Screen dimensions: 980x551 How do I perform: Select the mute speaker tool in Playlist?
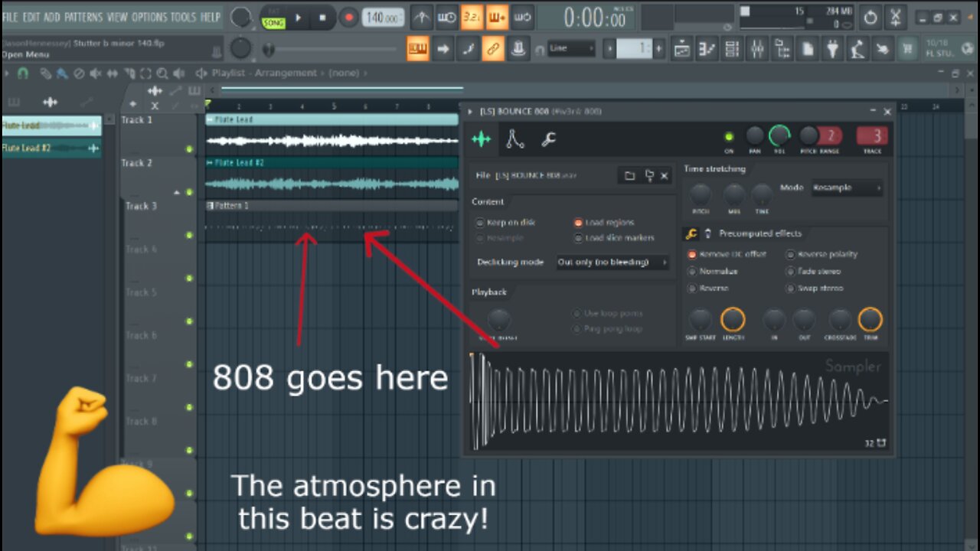(96, 73)
